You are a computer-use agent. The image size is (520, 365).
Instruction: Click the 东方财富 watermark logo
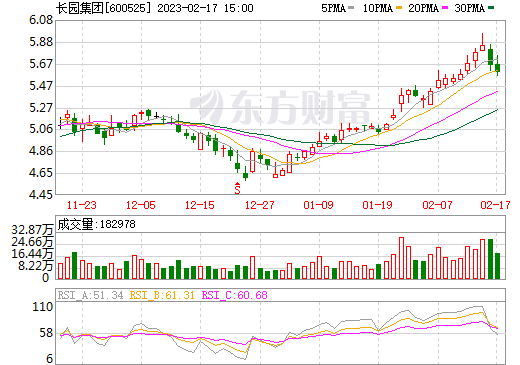(x=281, y=108)
